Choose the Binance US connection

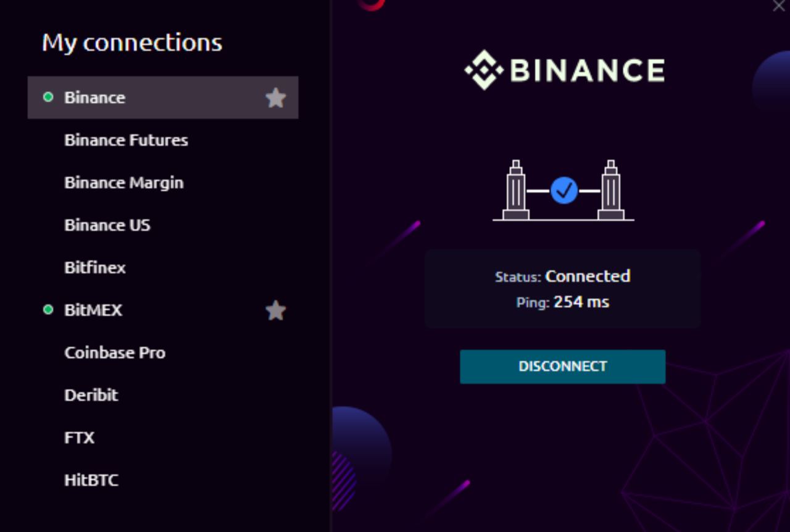click(x=107, y=225)
